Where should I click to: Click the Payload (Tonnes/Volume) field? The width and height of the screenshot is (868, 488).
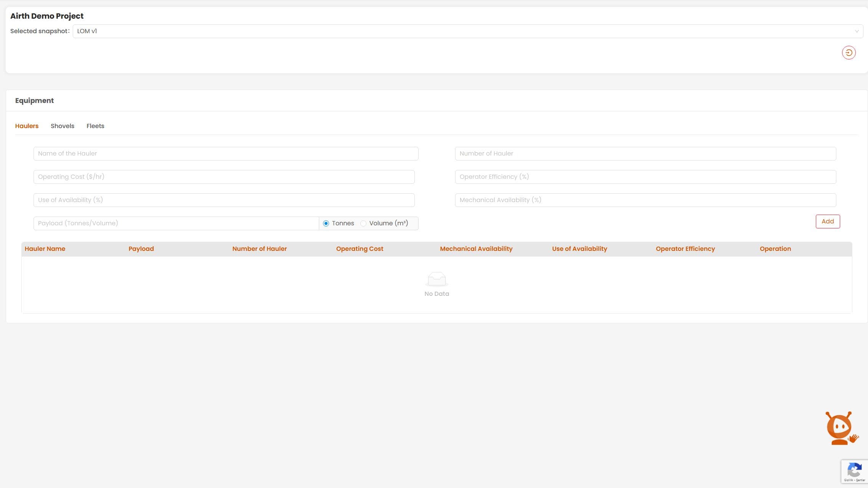click(176, 223)
